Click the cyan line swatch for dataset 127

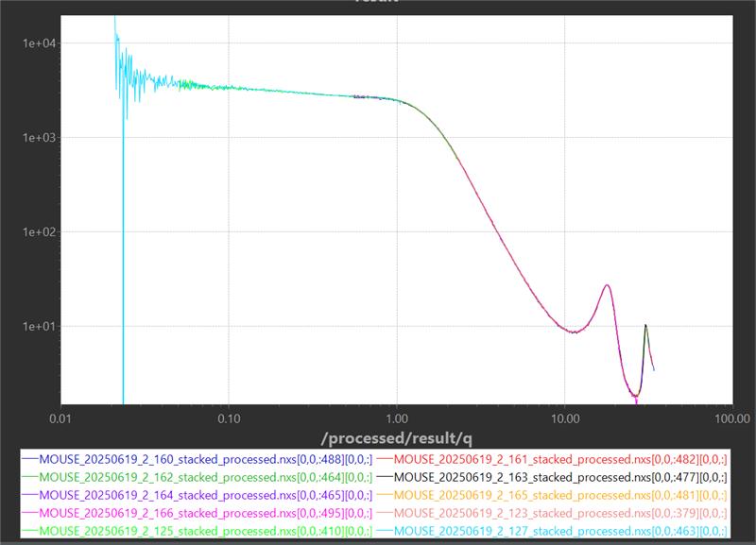(384, 530)
